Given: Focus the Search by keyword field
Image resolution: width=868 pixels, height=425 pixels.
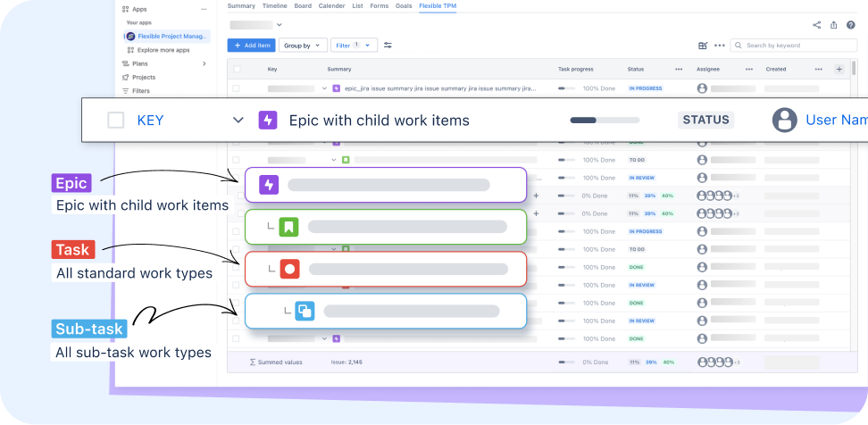Looking at the screenshot, I should click(x=793, y=46).
